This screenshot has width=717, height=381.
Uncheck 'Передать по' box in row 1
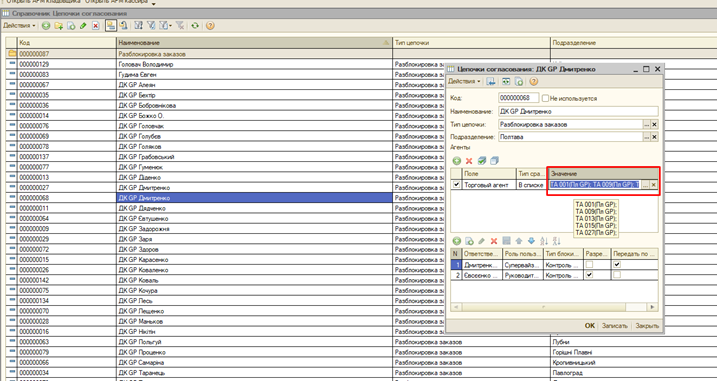(617, 265)
